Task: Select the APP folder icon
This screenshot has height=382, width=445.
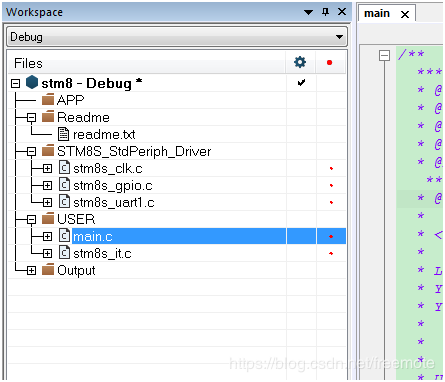Action: pos(48,99)
